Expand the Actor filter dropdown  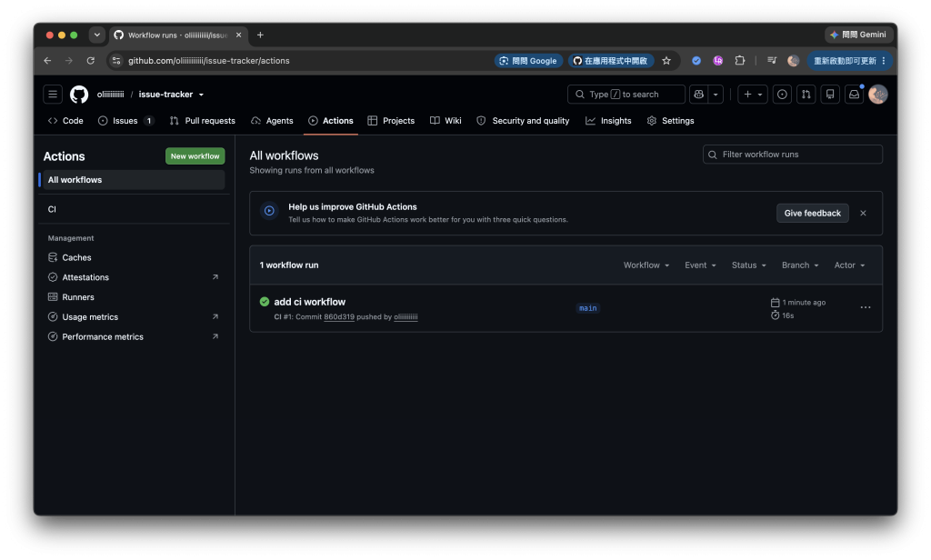[x=849, y=265]
